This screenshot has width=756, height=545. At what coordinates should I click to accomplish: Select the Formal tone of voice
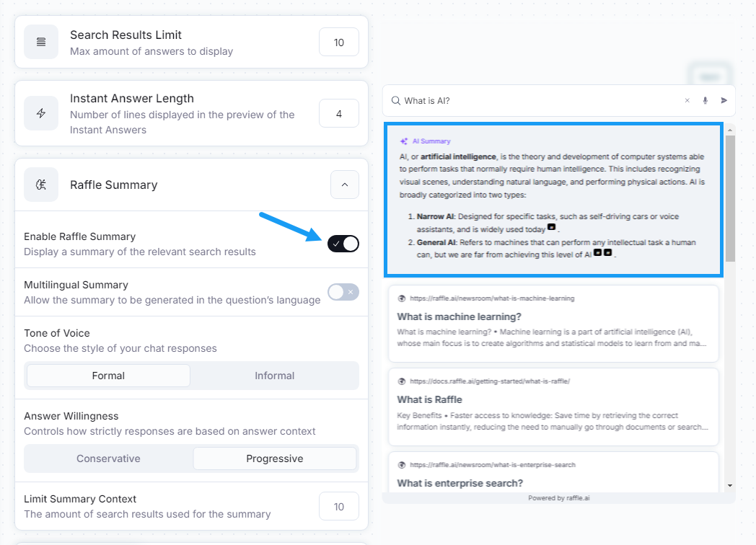(108, 376)
